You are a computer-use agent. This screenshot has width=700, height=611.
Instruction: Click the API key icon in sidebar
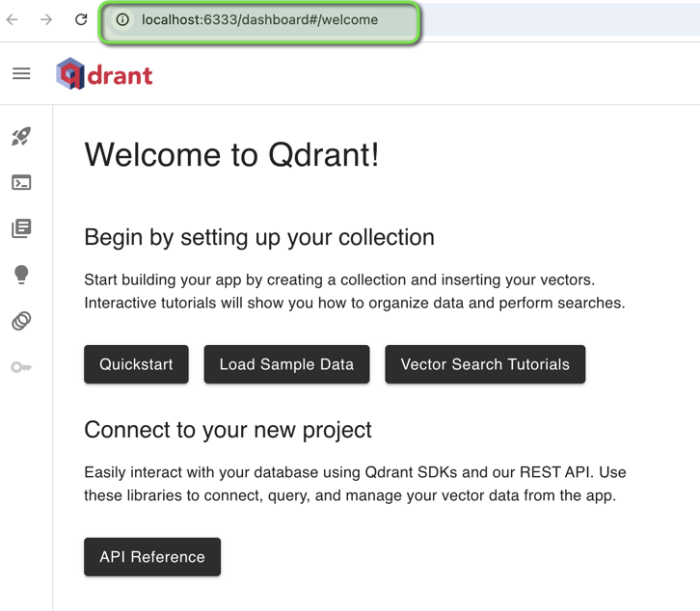[21, 367]
